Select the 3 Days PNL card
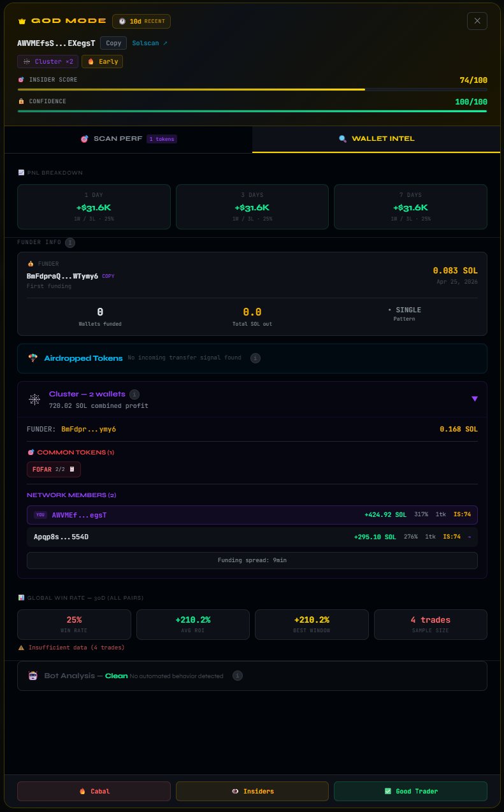The width and height of the screenshot is (504, 812). (x=252, y=207)
